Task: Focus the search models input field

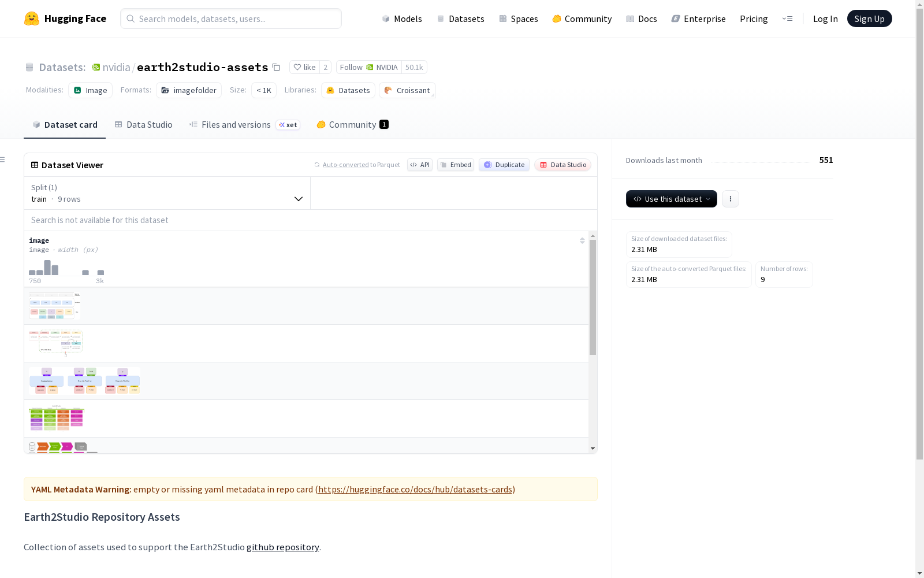Action: point(231,18)
